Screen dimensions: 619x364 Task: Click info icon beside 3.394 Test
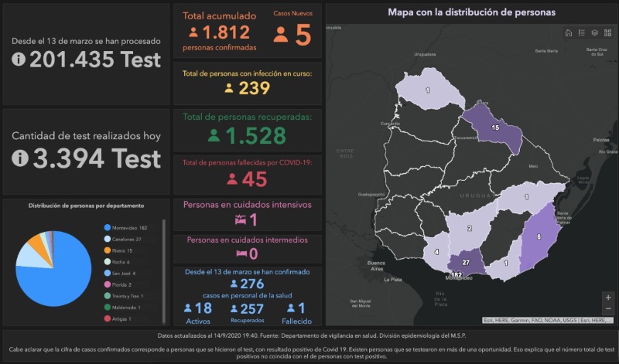[x=19, y=158]
